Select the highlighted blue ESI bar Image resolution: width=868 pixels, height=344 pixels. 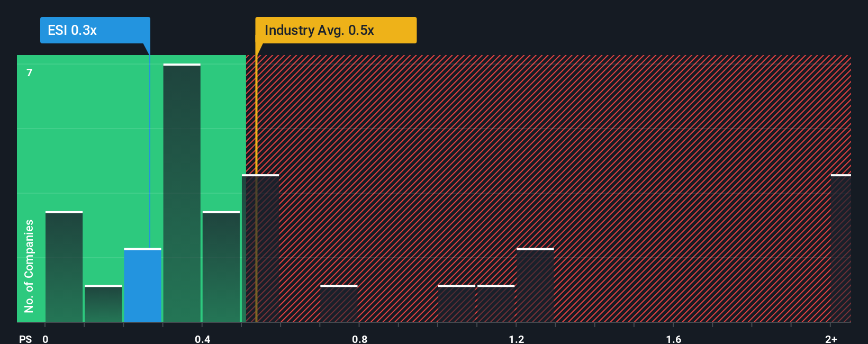pyautogui.click(x=143, y=285)
